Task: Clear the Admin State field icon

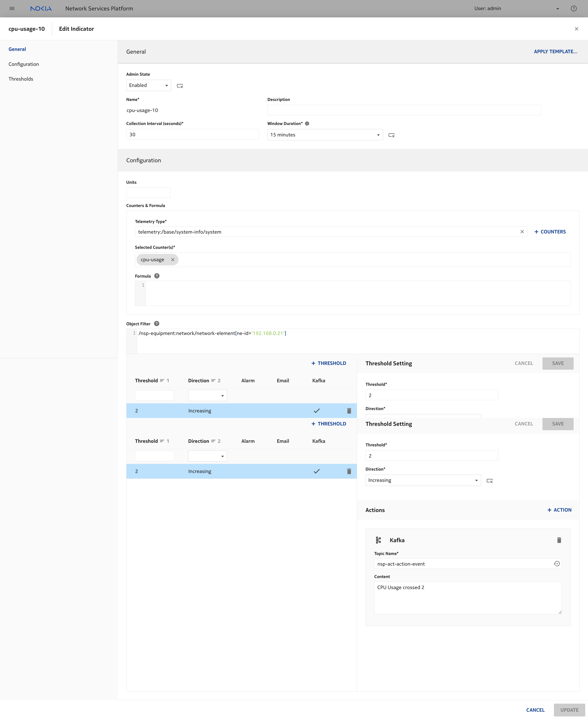Action: tap(180, 86)
